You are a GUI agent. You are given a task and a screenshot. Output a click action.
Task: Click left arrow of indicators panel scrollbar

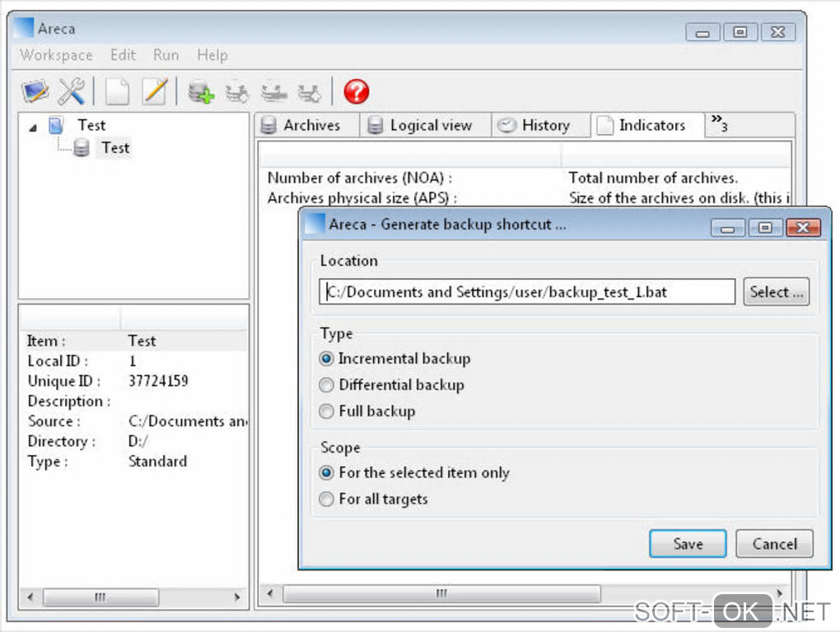click(270, 593)
